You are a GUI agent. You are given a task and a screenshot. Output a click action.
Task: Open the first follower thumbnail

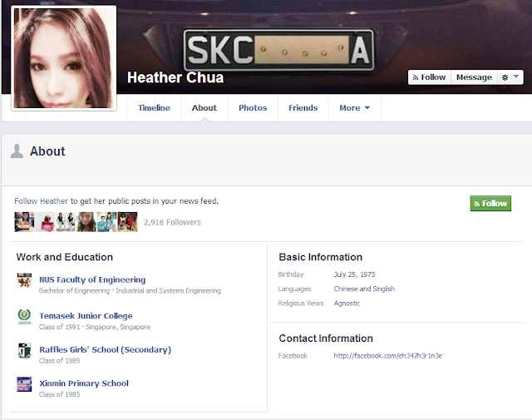pos(24,222)
